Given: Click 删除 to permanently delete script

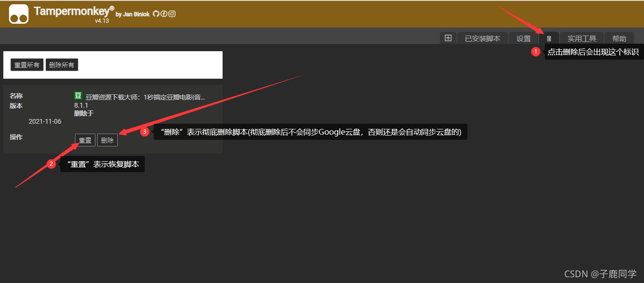Looking at the screenshot, I should click(107, 140).
